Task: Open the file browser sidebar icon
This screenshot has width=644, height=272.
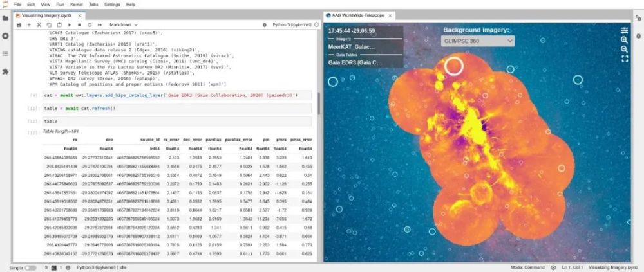Action: click(5, 18)
